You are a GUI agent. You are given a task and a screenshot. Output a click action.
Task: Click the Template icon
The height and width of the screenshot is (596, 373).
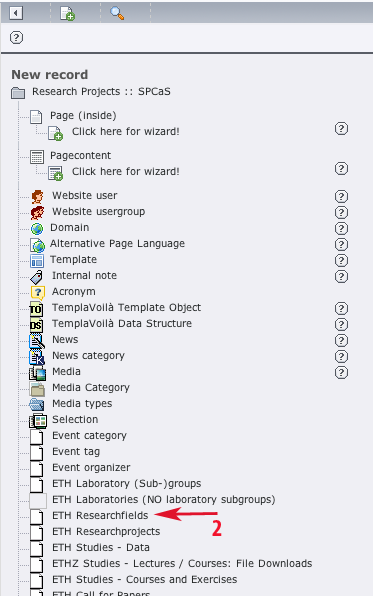37,261
